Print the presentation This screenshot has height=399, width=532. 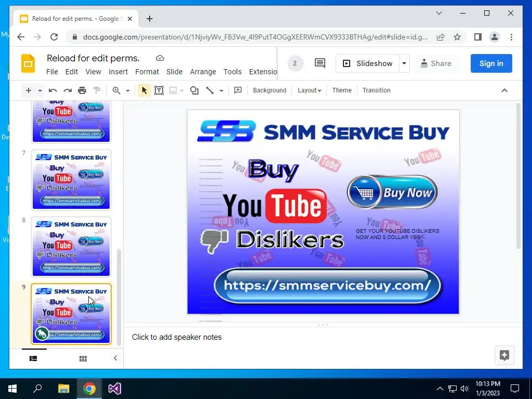pos(82,90)
